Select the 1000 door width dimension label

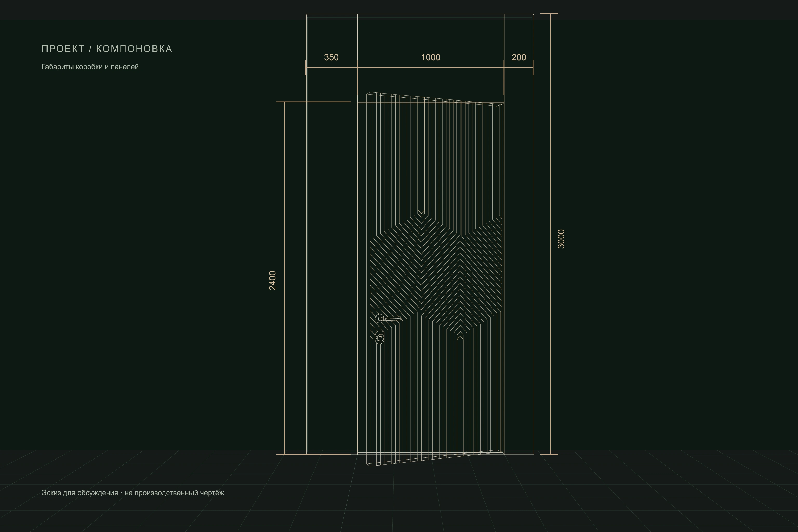tap(430, 57)
